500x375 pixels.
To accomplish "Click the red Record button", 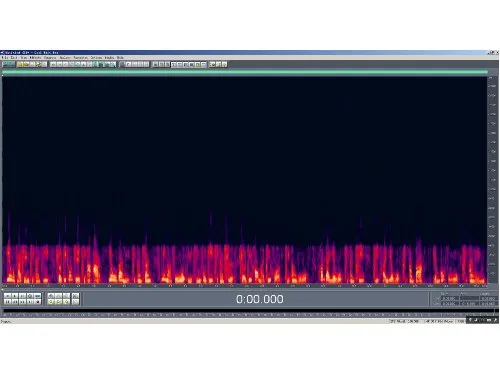I will click(38, 302).
